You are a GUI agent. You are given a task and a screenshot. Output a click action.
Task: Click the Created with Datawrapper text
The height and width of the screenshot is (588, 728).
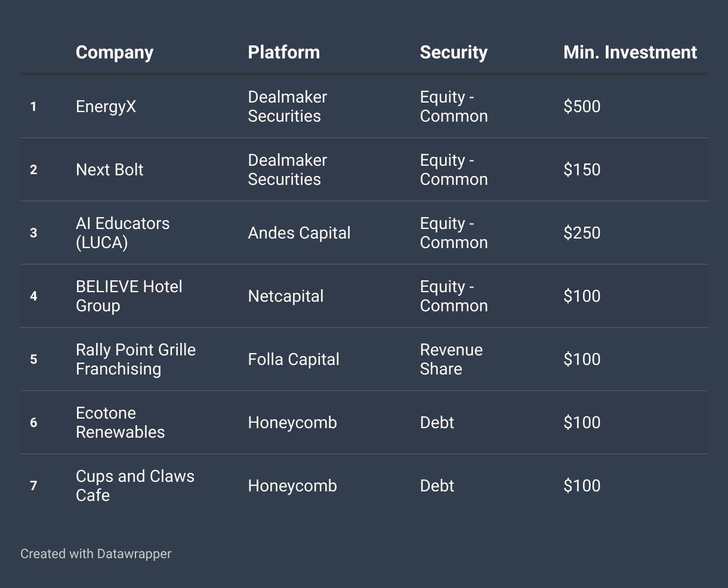click(x=95, y=554)
